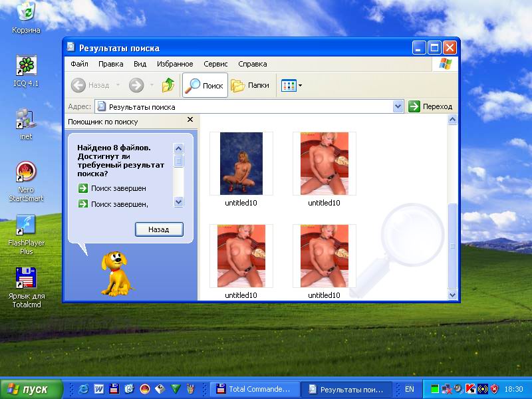The width and height of the screenshot is (532, 399).
Task: Select the ICQ 4.1 desktop shortcut
Action: (x=26, y=71)
